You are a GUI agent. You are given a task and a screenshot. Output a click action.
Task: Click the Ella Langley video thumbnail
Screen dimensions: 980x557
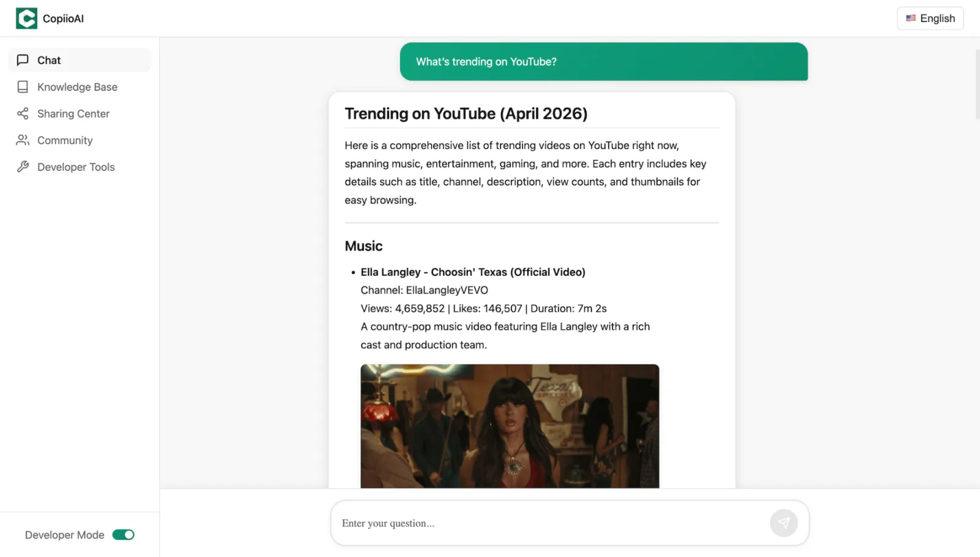[x=510, y=426]
